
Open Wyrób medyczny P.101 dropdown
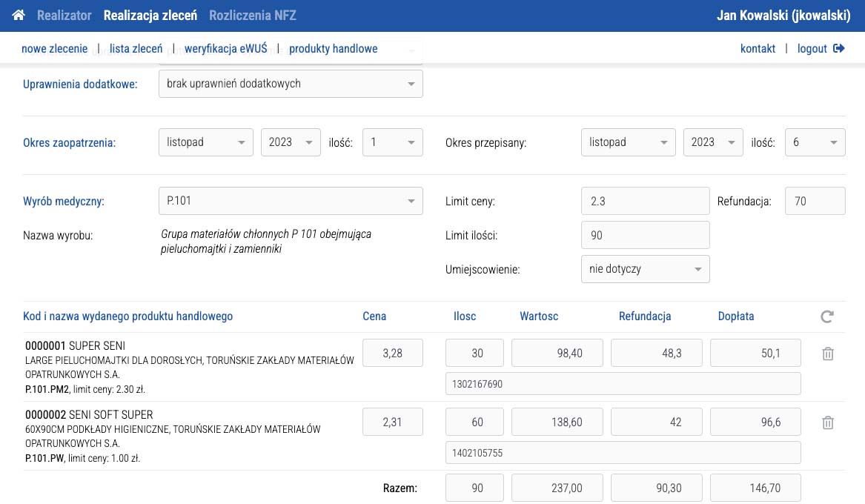click(x=291, y=201)
